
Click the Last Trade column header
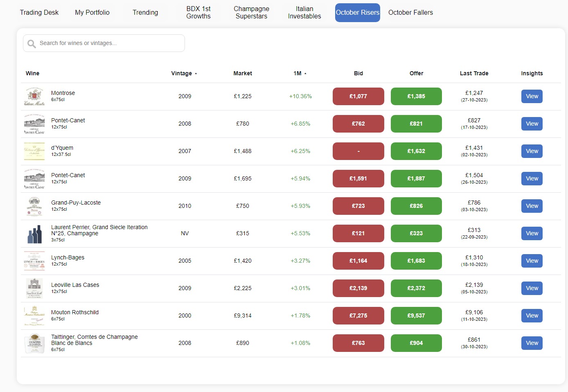[474, 73]
